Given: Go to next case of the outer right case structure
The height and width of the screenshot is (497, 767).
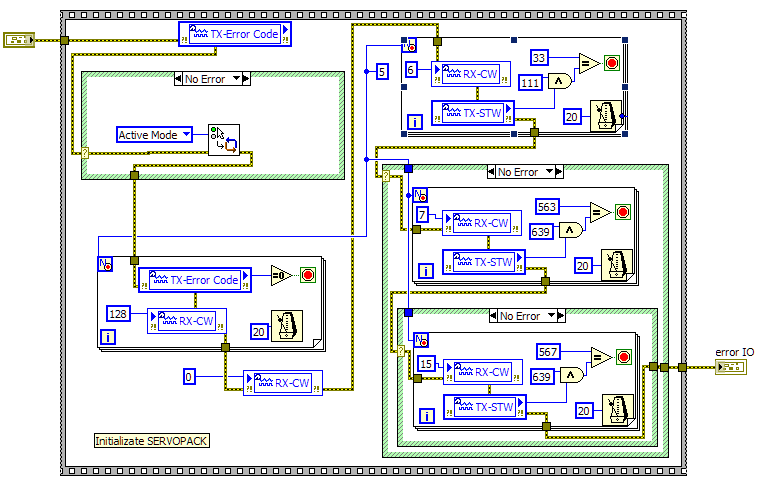Looking at the screenshot, I should pyautogui.click(x=559, y=172).
